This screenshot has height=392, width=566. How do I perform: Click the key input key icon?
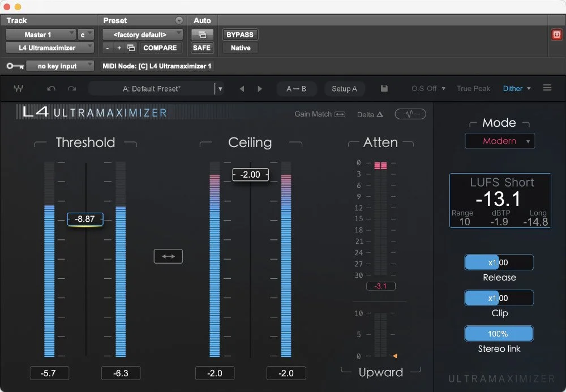click(x=15, y=66)
